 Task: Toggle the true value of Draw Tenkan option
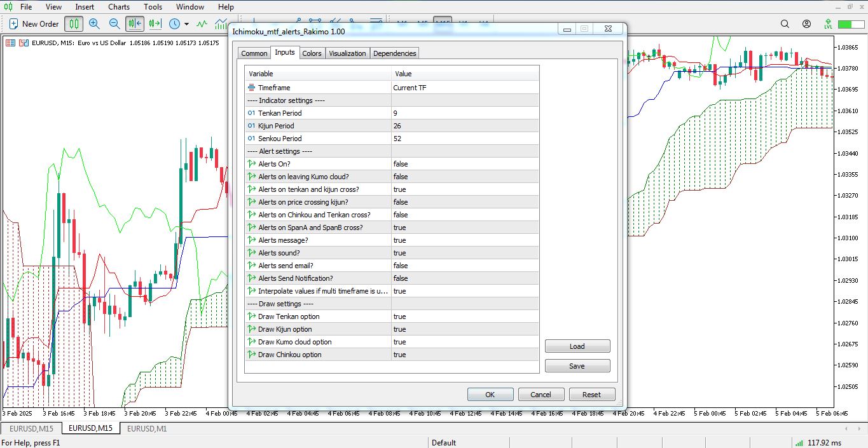coord(465,316)
